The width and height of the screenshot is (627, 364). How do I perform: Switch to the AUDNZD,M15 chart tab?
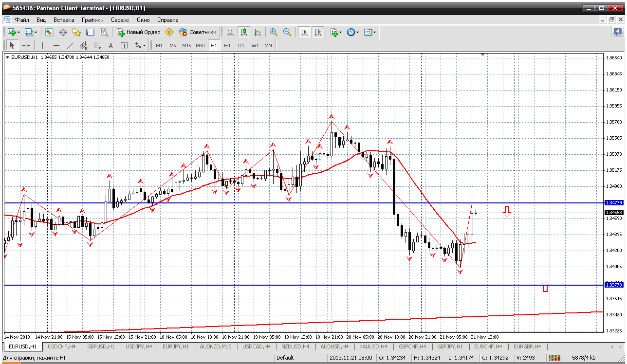tap(216, 346)
